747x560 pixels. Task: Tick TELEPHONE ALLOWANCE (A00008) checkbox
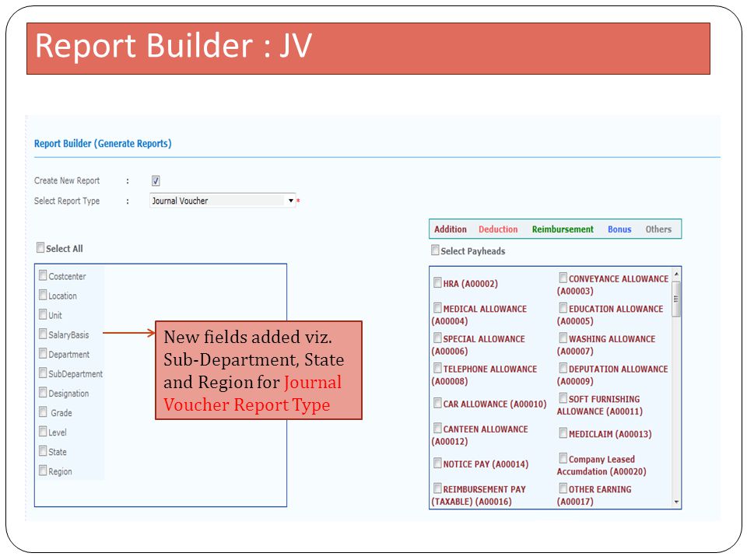(437, 368)
